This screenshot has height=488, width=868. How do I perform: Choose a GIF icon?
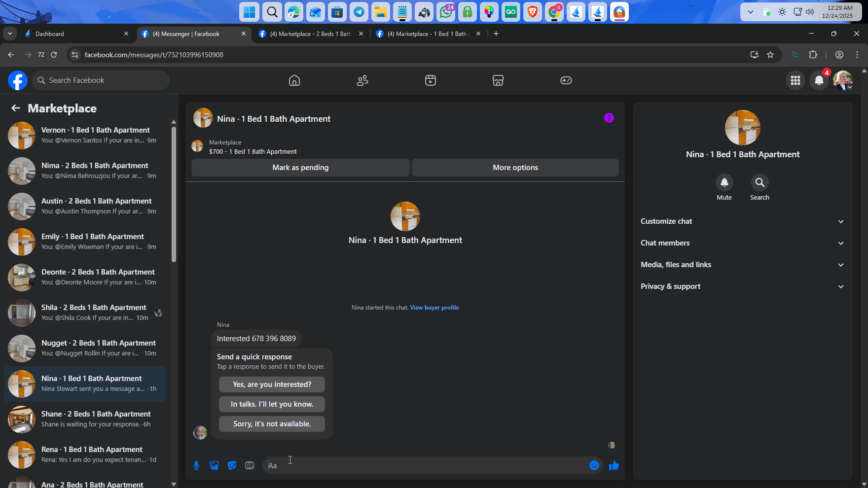coord(250,465)
